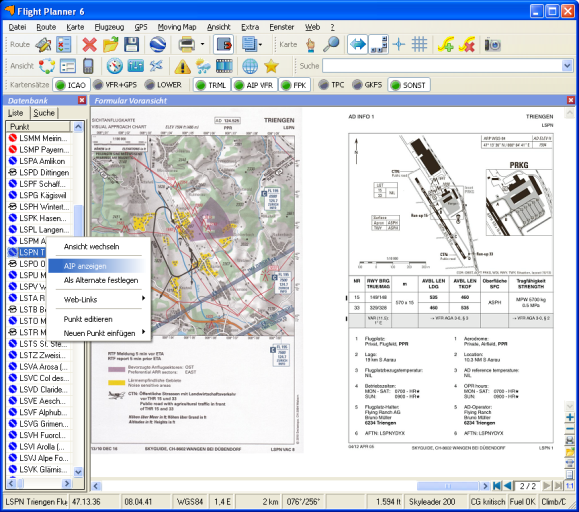Click the printer icon
The width and height of the screenshot is (579, 512).
[186, 45]
